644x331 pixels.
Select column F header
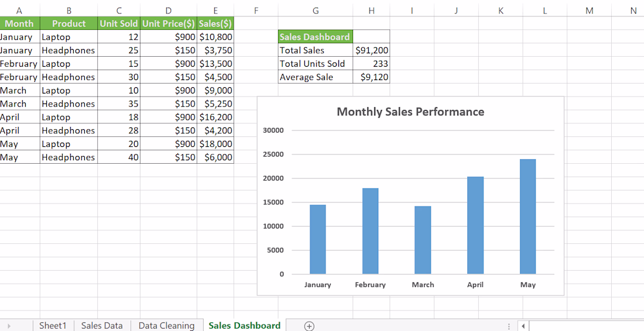tap(256, 11)
